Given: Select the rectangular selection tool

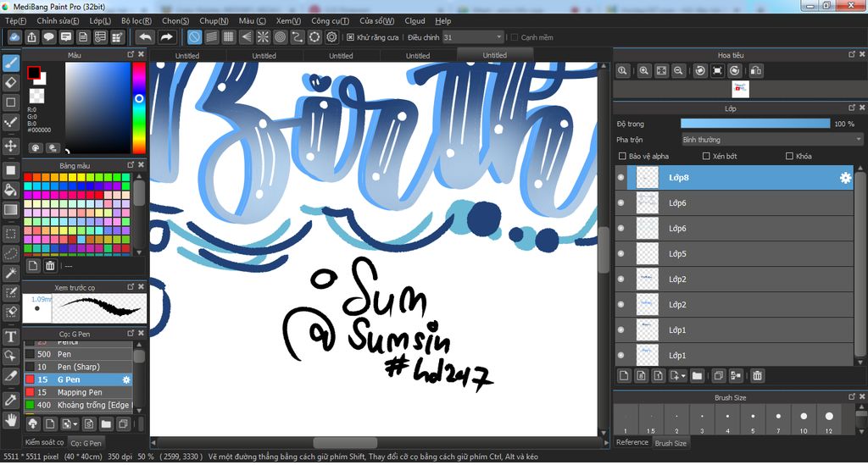Looking at the screenshot, I should click(10, 234).
